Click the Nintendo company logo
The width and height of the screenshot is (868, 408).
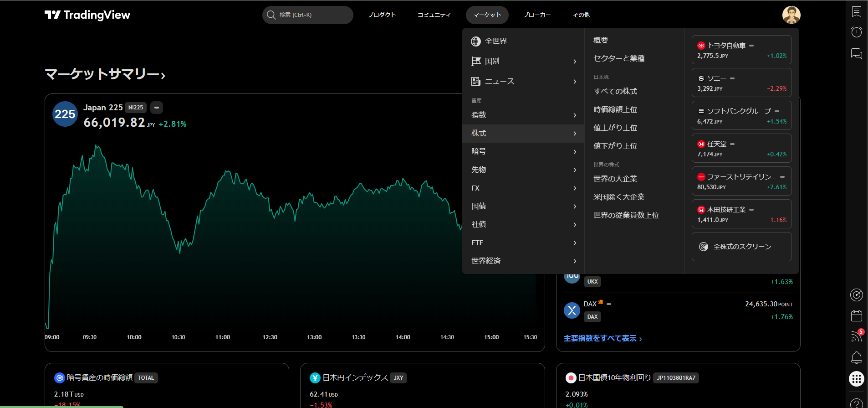[701, 144]
